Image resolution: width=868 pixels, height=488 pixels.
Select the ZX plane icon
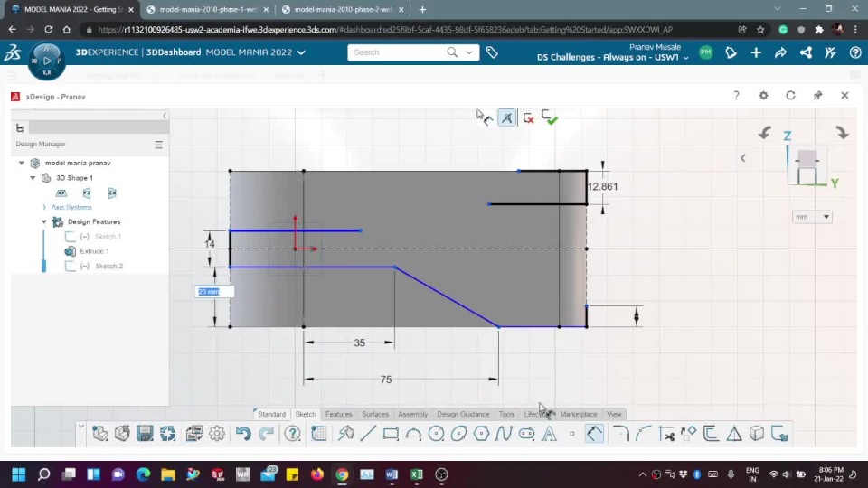point(112,193)
